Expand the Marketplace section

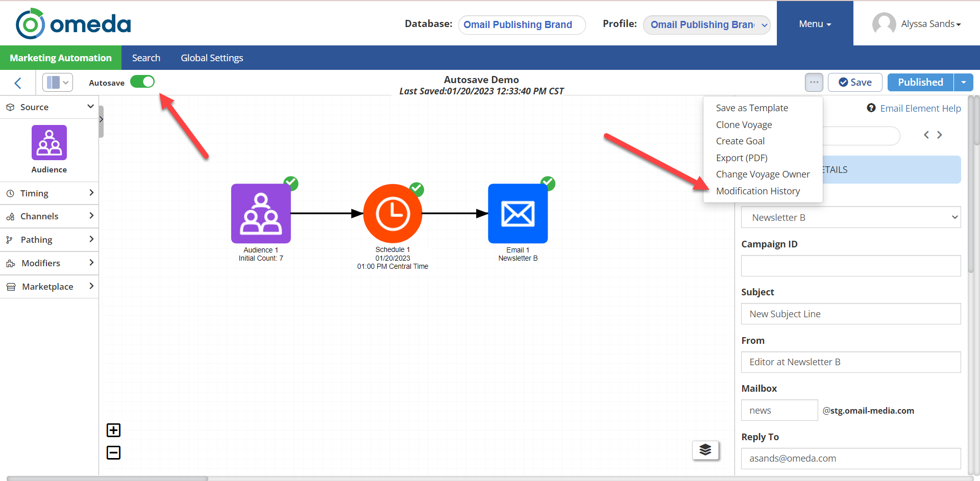point(50,287)
